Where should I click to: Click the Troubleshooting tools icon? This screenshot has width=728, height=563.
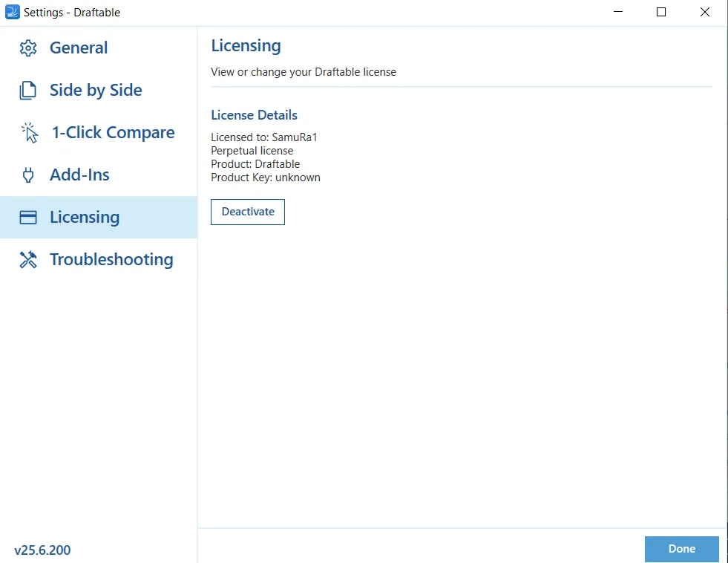(x=28, y=260)
